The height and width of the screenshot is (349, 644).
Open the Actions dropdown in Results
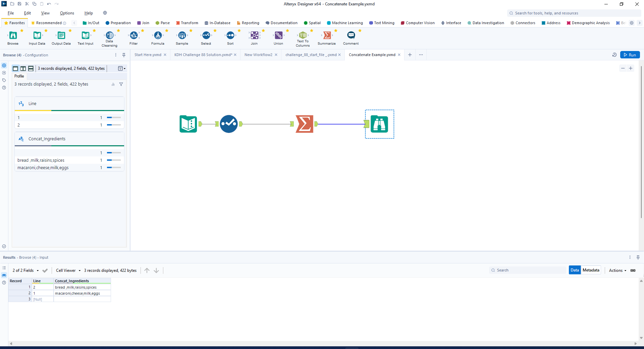coord(618,270)
